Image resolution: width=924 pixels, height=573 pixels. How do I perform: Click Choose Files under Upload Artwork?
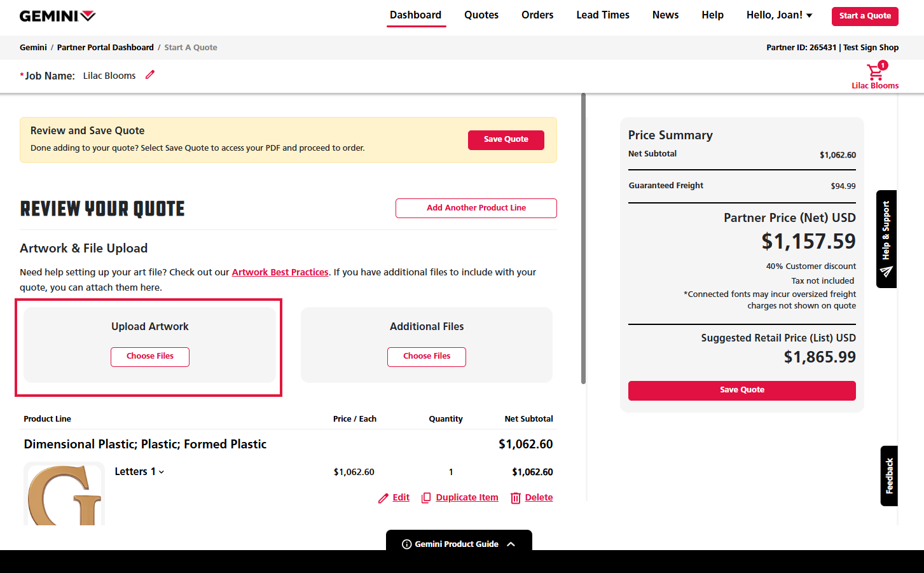150,356
